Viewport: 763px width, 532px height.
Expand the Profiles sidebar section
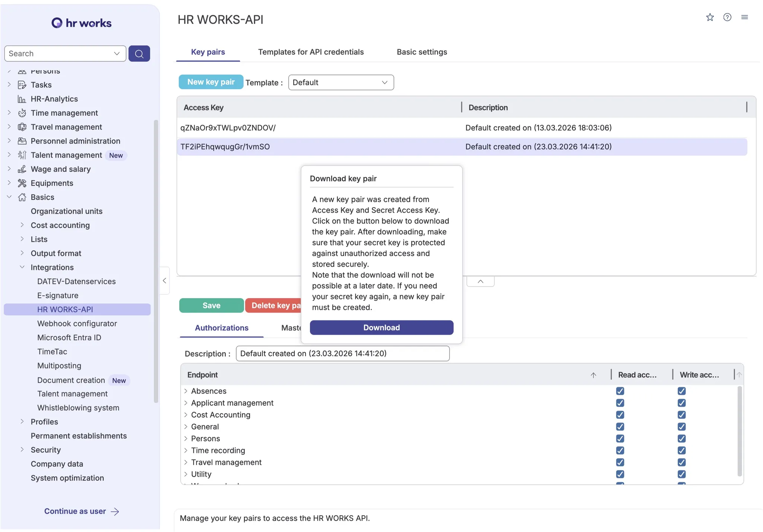pyautogui.click(x=22, y=422)
